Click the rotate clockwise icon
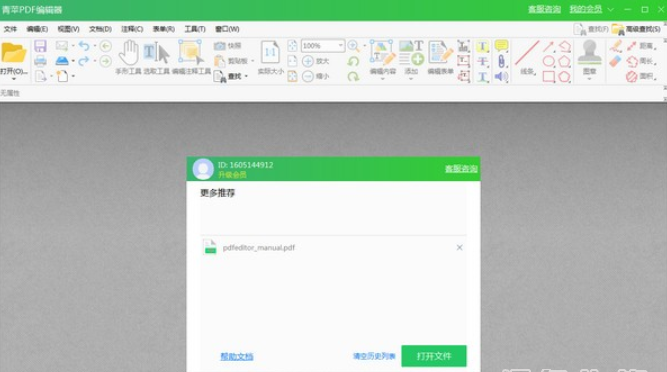The height and width of the screenshot is (372, 667). click(x=353, y=77)
